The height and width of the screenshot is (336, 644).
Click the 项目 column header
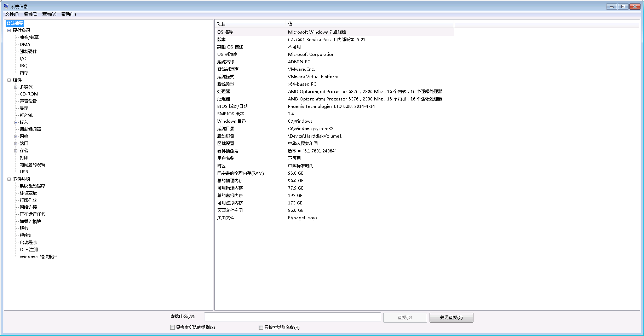(250, 24)
